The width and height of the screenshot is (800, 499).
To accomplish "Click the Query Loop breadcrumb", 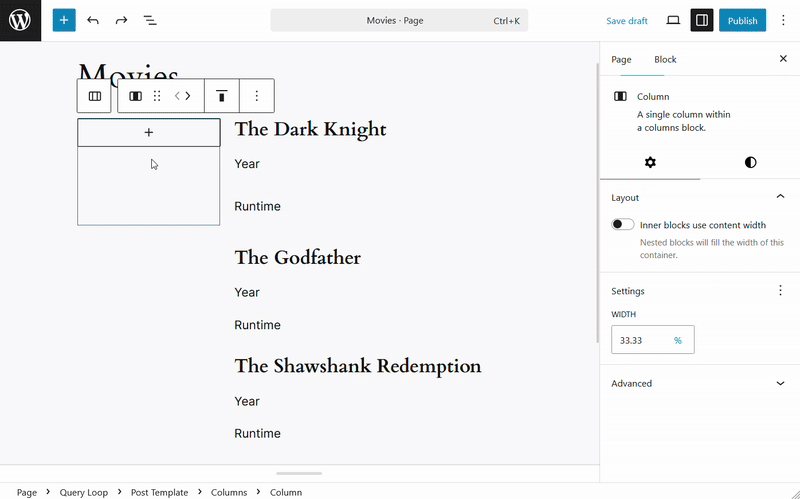I will coord(84,492).
